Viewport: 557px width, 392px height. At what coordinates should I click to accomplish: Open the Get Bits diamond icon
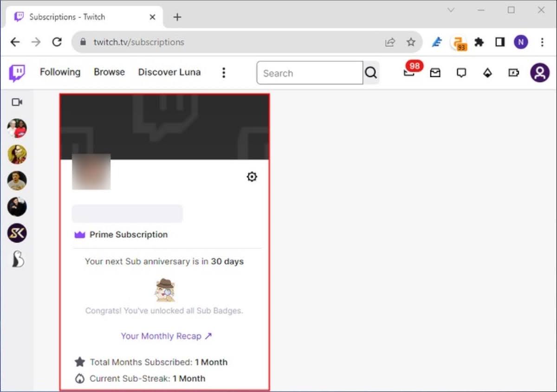pyautogui.click(x=487, y=73)
